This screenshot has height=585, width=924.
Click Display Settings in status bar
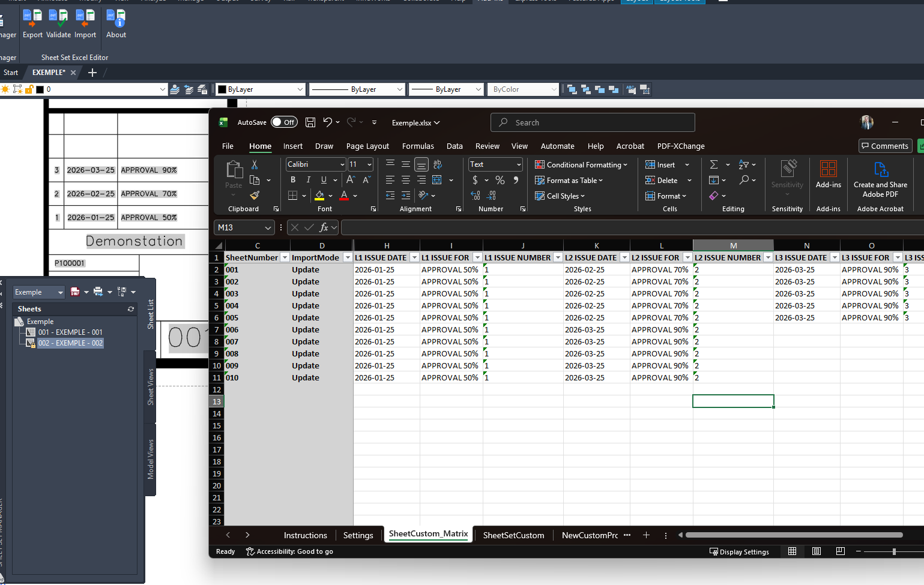click(739, 551)
